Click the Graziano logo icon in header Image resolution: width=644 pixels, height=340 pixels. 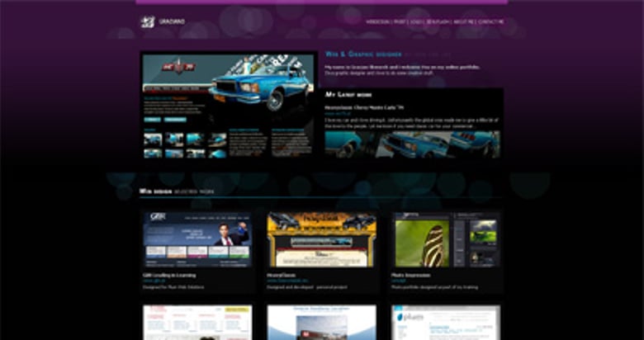click(x=147, y=21)
